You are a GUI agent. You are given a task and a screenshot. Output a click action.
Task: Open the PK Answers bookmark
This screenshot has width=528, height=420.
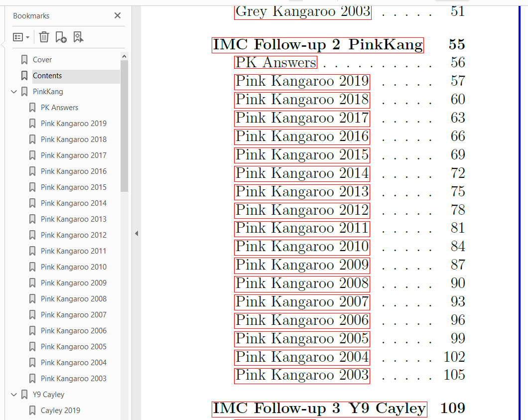pos(60,108)
